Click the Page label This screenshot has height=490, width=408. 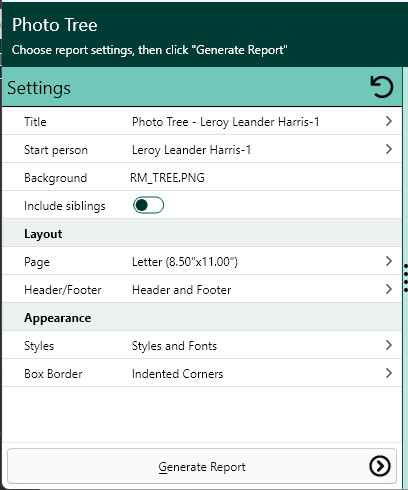[x=37, y=262]
